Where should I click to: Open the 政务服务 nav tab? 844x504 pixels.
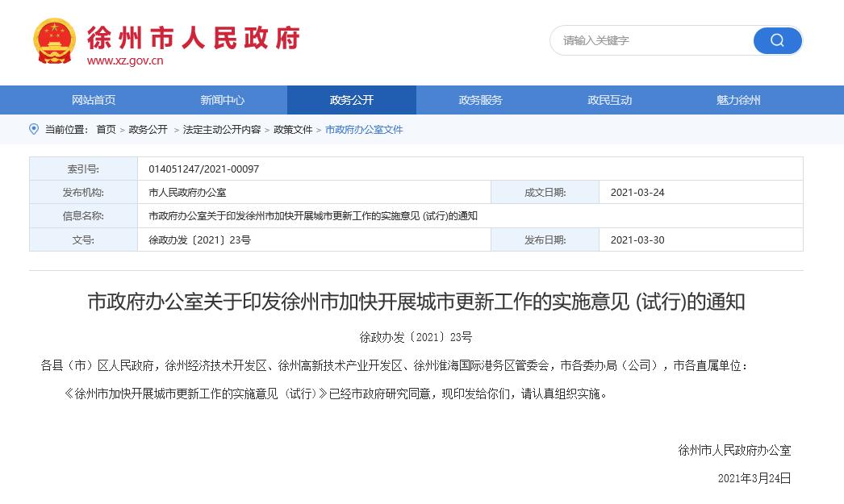point(480,100)
